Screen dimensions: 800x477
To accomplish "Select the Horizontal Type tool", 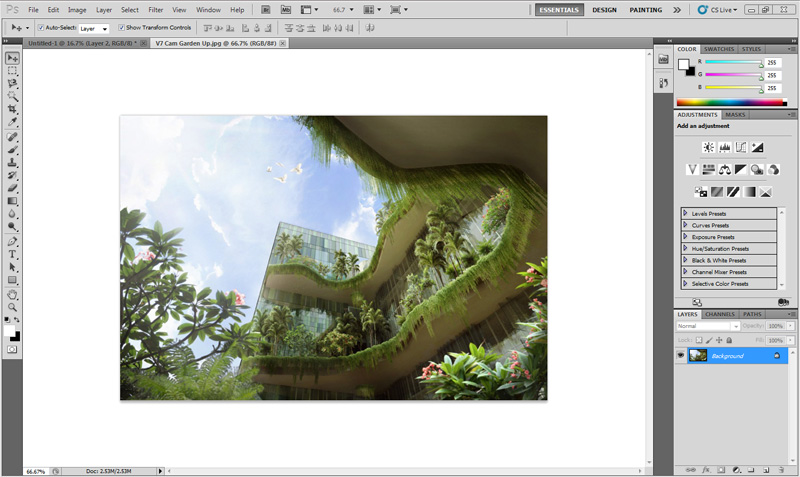I will pyautogui.click(x=12, y=255).
